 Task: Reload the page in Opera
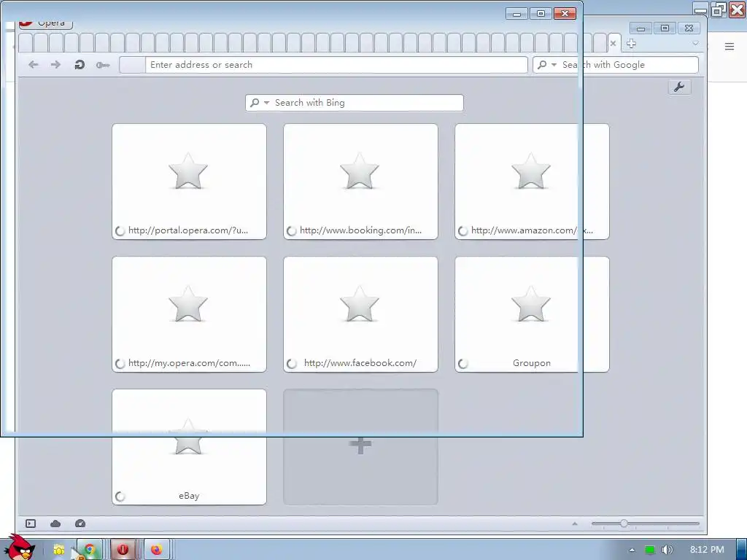[x=80, y=65]
